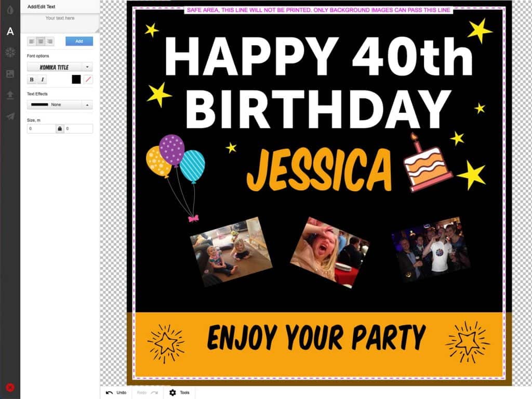The height and width of the screenshot is (399, 532).
Task: Expand the Text Effects dropdown arrow
Action: 87,104
